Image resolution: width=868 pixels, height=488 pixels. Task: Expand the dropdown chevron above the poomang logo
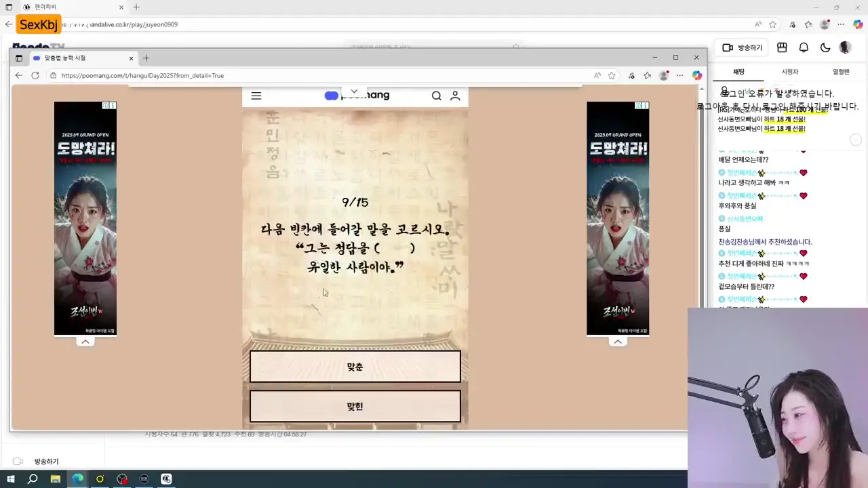tap(354, 91)
